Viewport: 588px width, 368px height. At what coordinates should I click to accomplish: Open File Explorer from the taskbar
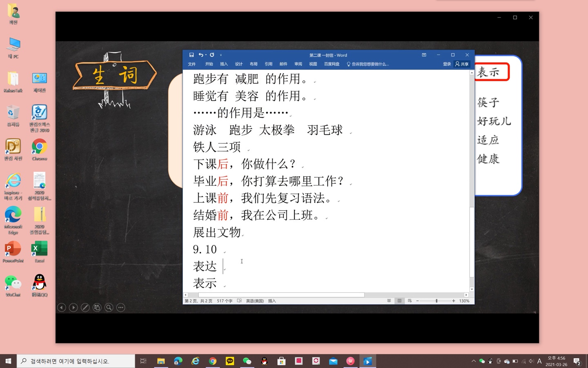coord(161,361)
